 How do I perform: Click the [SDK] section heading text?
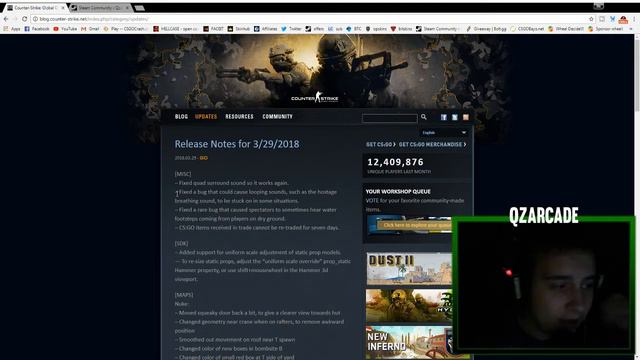coord(181,243)
